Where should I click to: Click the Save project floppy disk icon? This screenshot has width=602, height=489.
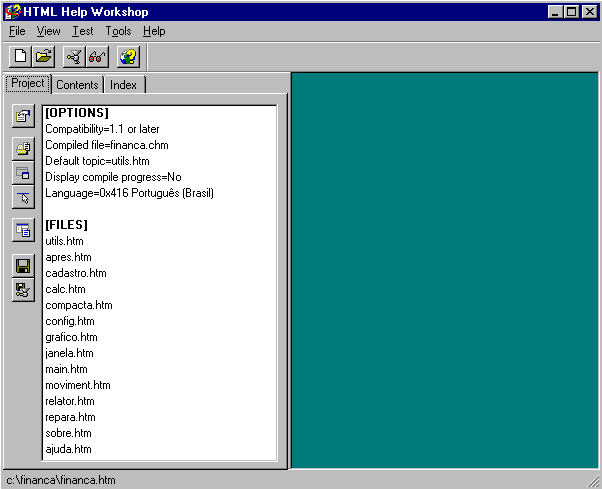click(23, 266)
